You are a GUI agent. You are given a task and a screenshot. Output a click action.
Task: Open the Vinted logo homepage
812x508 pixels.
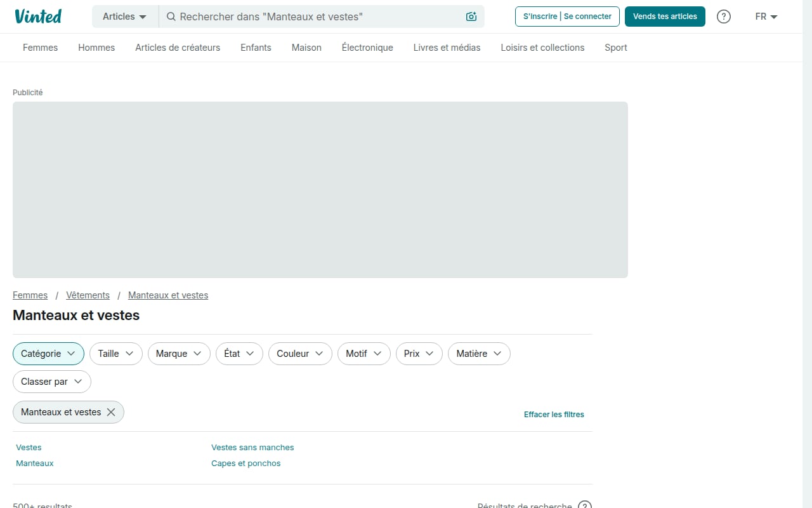[38, 17]
